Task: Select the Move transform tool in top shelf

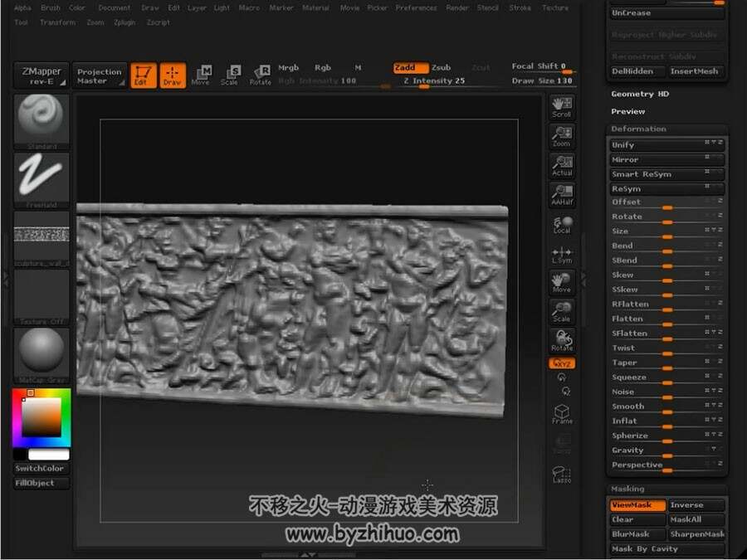Action: pyautogui.click(x=201, y=75)
